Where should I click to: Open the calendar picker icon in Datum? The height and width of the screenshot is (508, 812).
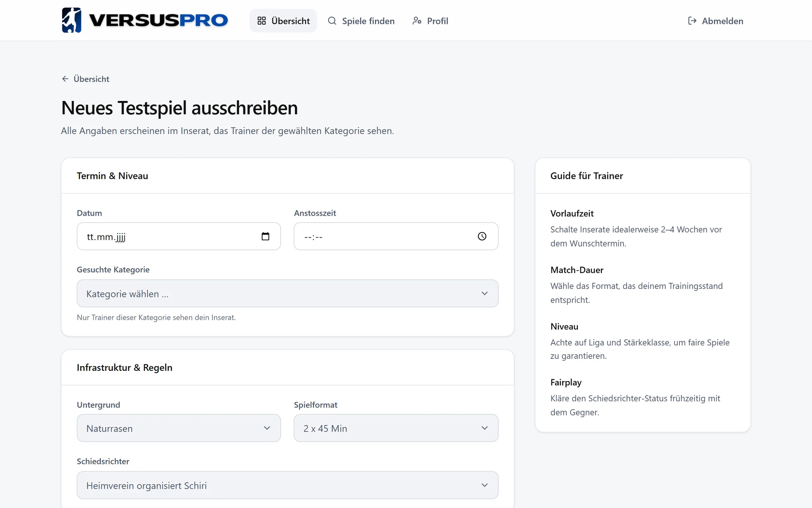coord(265,236)
